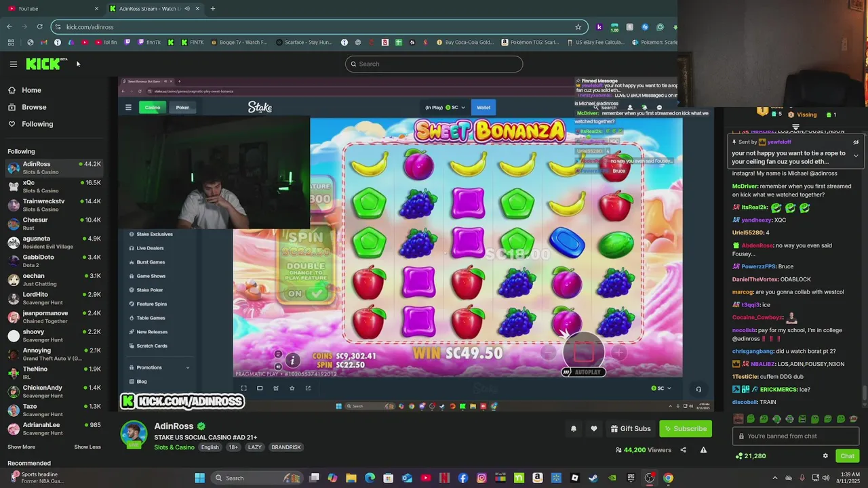This screenshot has width=868, height=488.
Task: Click the first emote in quick bar
Action: pos(738,419)
